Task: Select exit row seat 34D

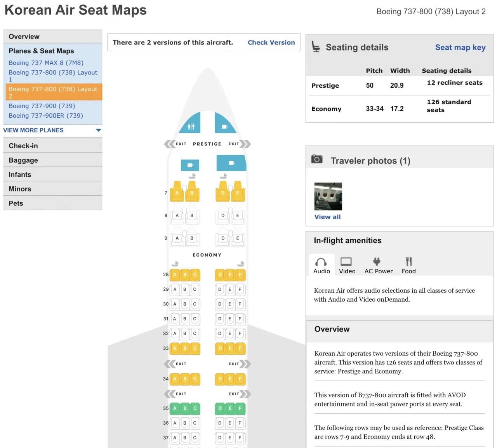Action: (x=220, y=379)
